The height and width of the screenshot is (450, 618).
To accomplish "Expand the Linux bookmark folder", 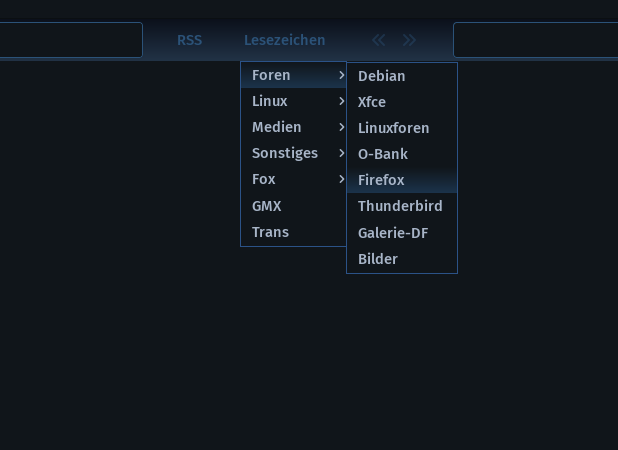I will click(x=293, y=101).
